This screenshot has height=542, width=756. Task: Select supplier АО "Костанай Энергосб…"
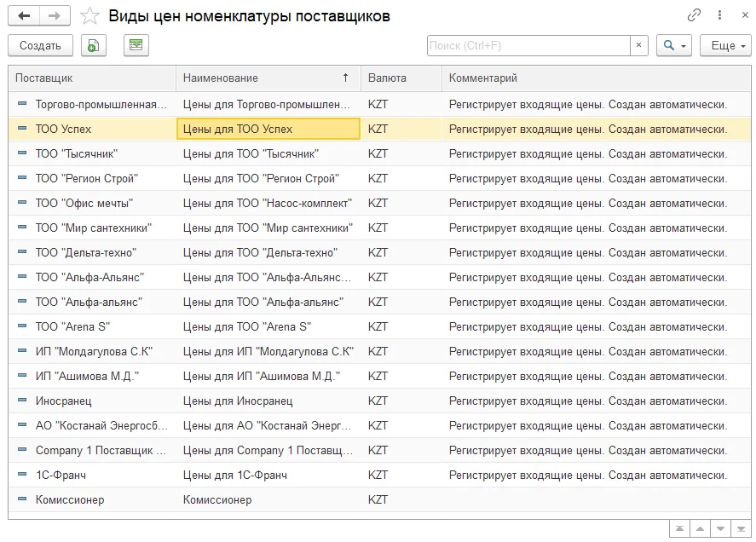101,425
